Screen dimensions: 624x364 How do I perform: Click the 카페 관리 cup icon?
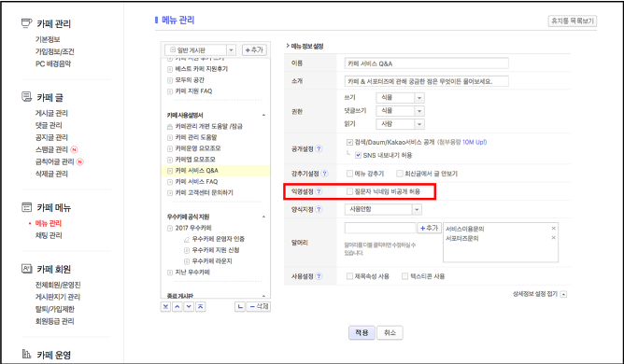pyautogui.click(x=26, y=23)
